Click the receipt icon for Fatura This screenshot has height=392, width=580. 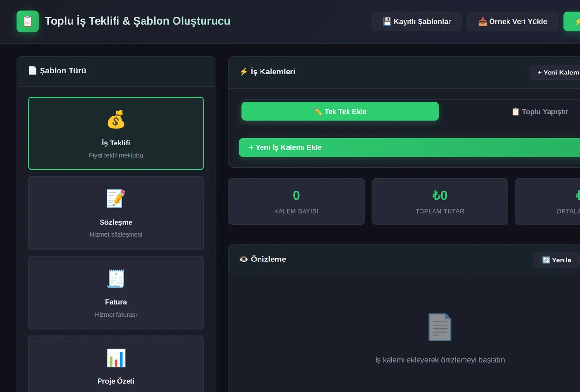pos(116,278)
